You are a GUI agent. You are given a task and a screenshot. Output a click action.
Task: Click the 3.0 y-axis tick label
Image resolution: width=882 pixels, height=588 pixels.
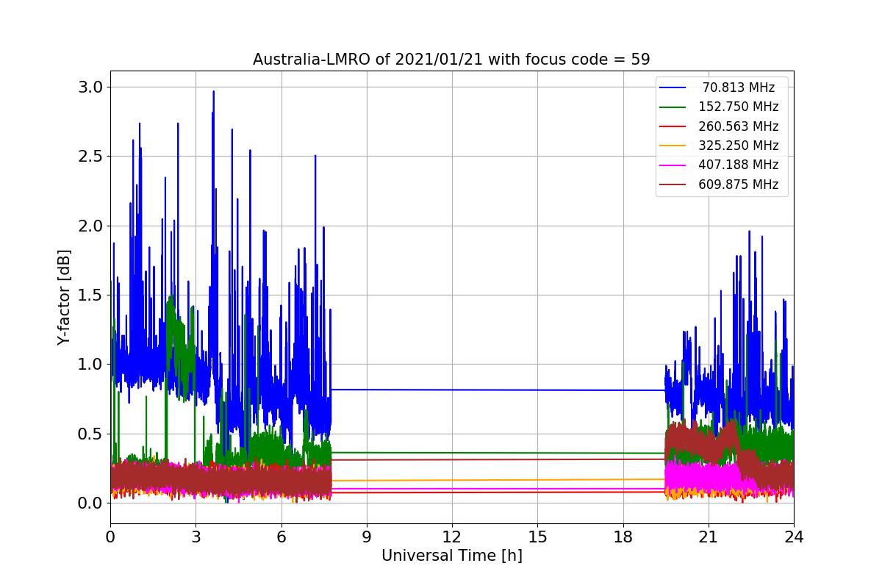[90, 87]
